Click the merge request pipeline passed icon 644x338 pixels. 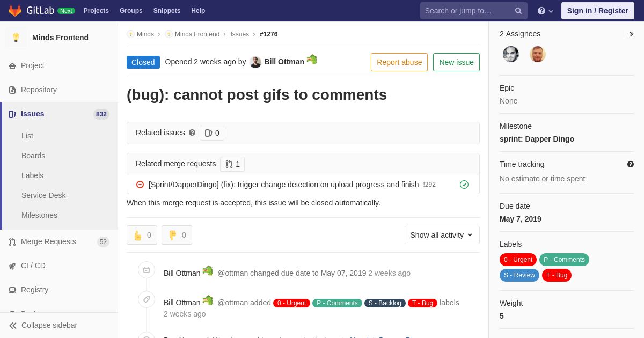tap(464, 185)
